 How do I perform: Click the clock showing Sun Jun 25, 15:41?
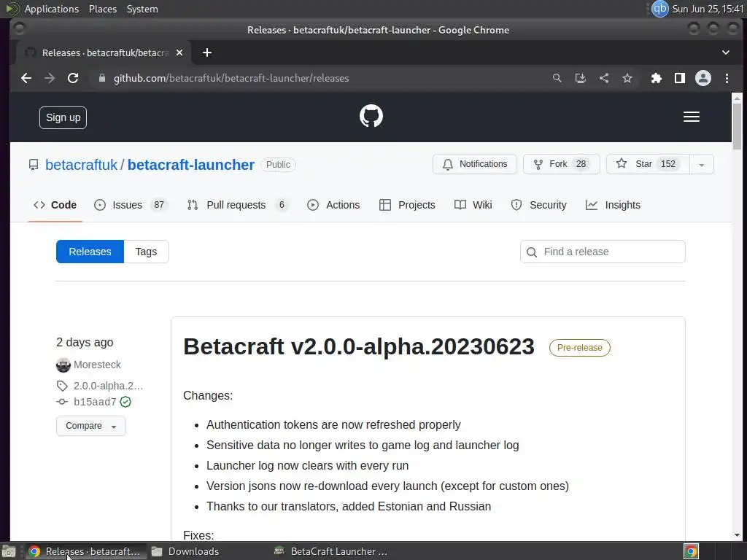point(708,9)
